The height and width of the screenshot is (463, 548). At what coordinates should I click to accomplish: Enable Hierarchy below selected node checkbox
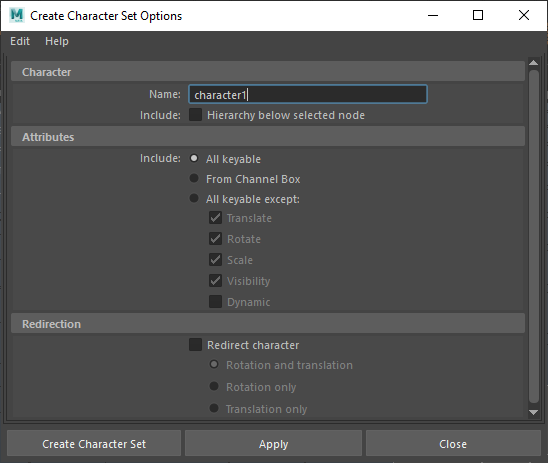coord(195,115)
